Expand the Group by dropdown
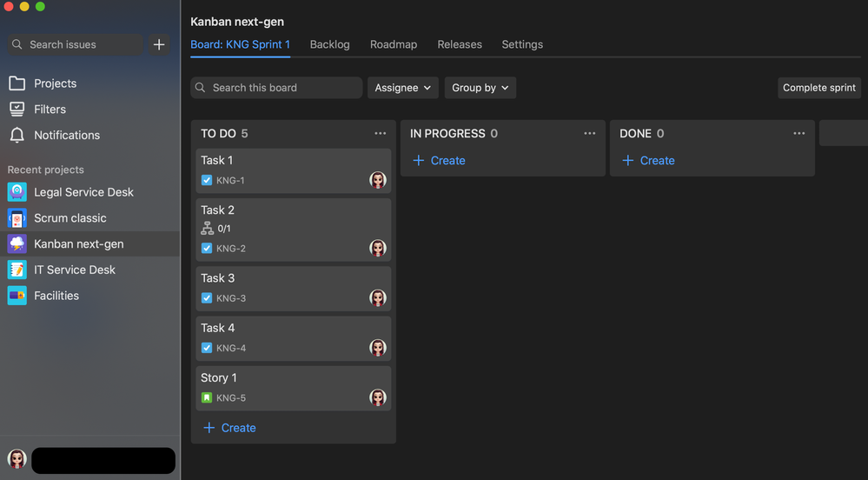The image size is (868, 480). pyautogui.click(x=480, y=88)
